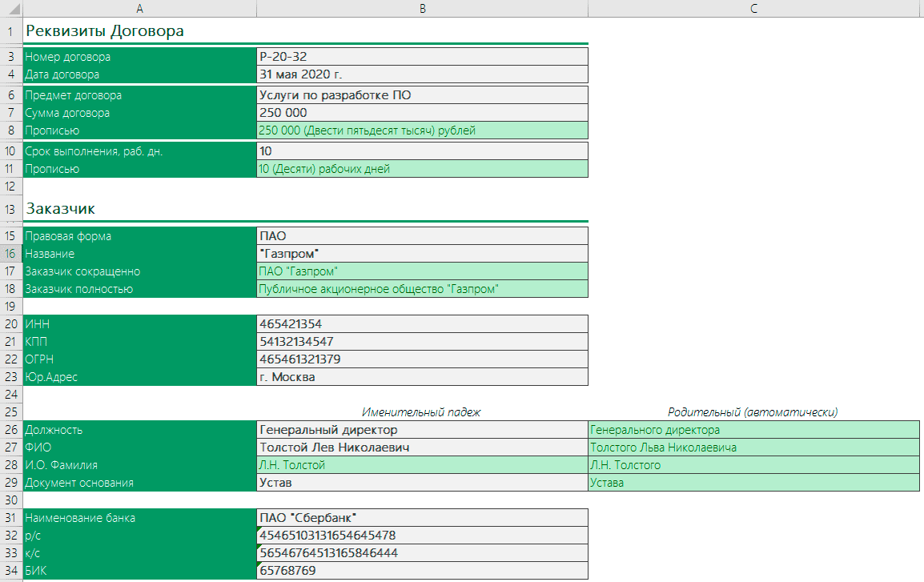Select the "Толстой Лев Николаевич" cell
The image size is (924, 582).
[422, 448]
